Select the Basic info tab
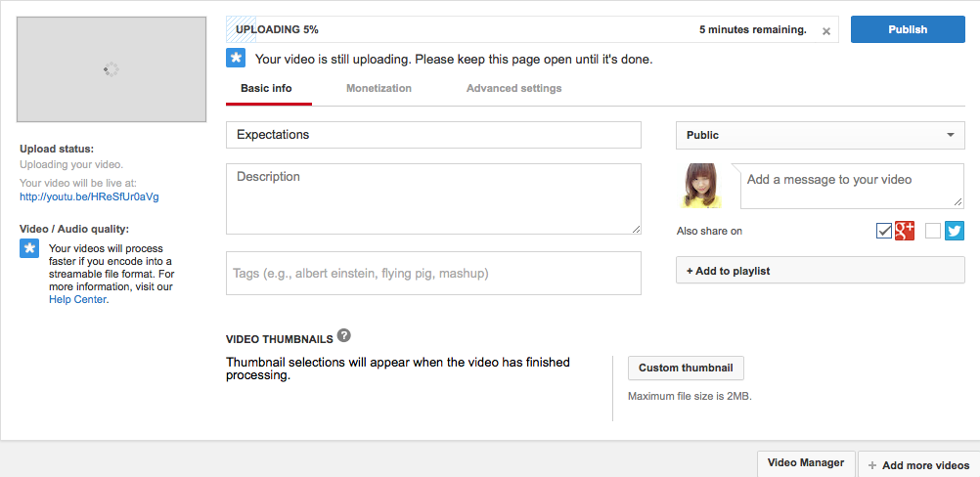This screenshot has width=980, height=477. click(266, 88)
